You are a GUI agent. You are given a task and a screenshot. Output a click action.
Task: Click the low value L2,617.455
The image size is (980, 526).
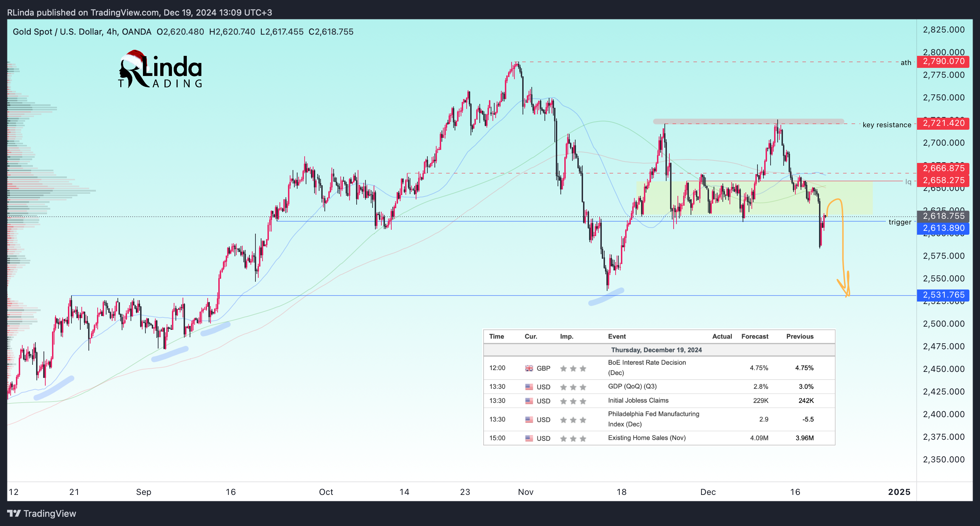tap(282, 31)
